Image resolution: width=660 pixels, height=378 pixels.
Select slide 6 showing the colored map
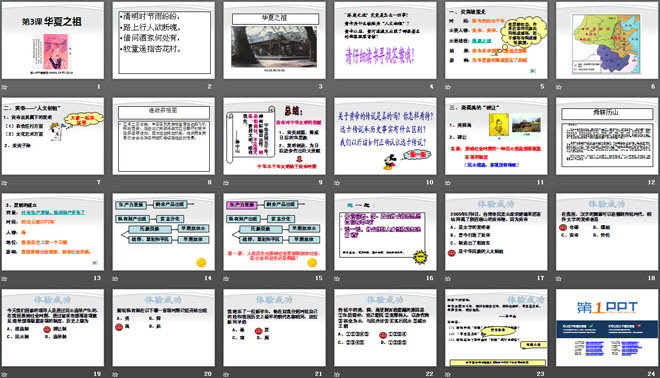pyautogui.click(x=607, y=40)
